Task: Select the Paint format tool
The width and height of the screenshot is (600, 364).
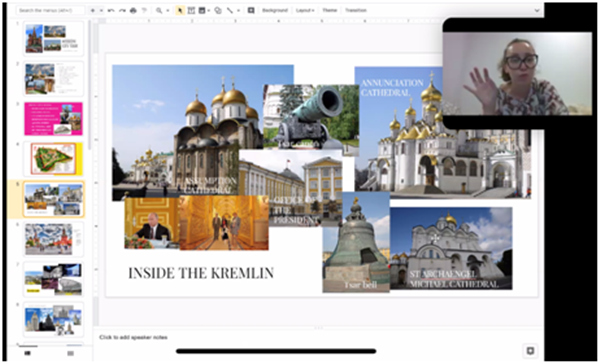Action: coord(144,11)
